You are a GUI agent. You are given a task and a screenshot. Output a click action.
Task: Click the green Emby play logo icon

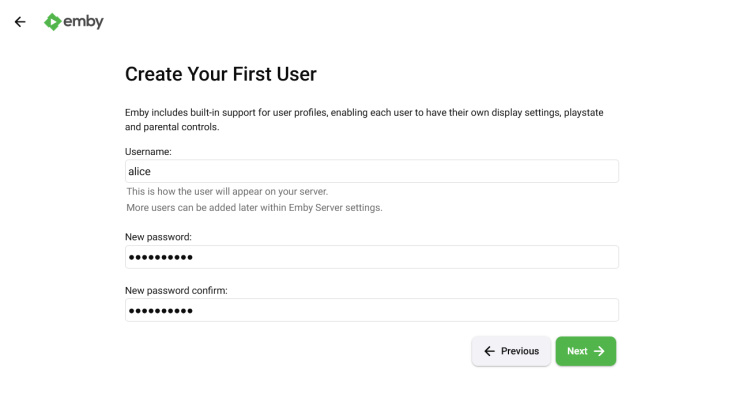click(x=52, y=21)
